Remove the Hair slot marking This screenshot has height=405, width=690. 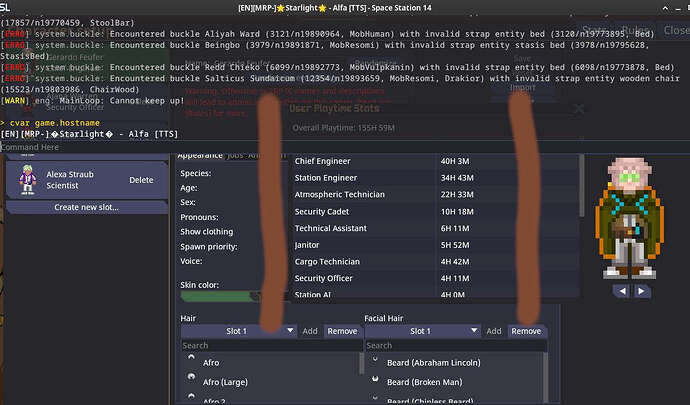pos(342,331)
